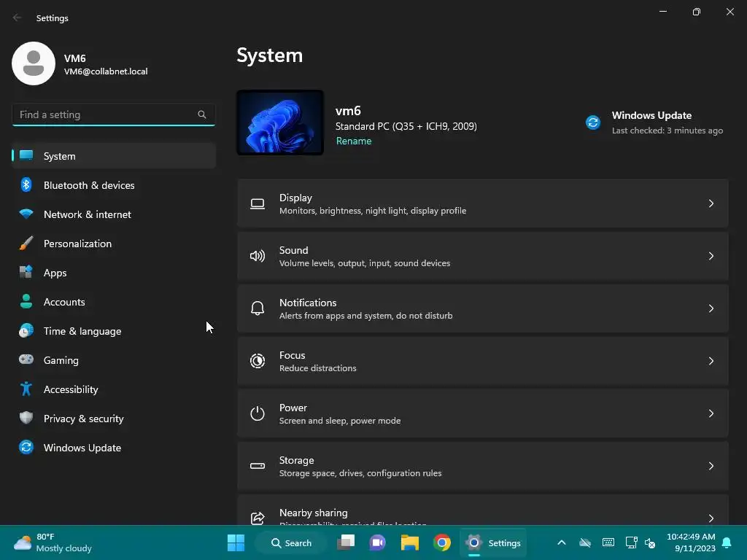Open the Nearby sharing chevron
747x560 pixels.
tap(711, 518)
